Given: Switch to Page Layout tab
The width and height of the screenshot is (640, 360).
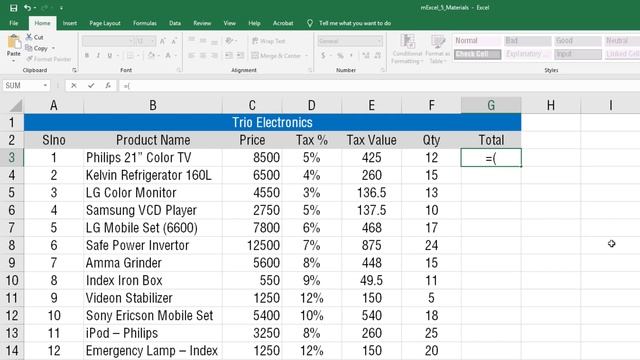Looking at the screenshot, I should 105,23.
